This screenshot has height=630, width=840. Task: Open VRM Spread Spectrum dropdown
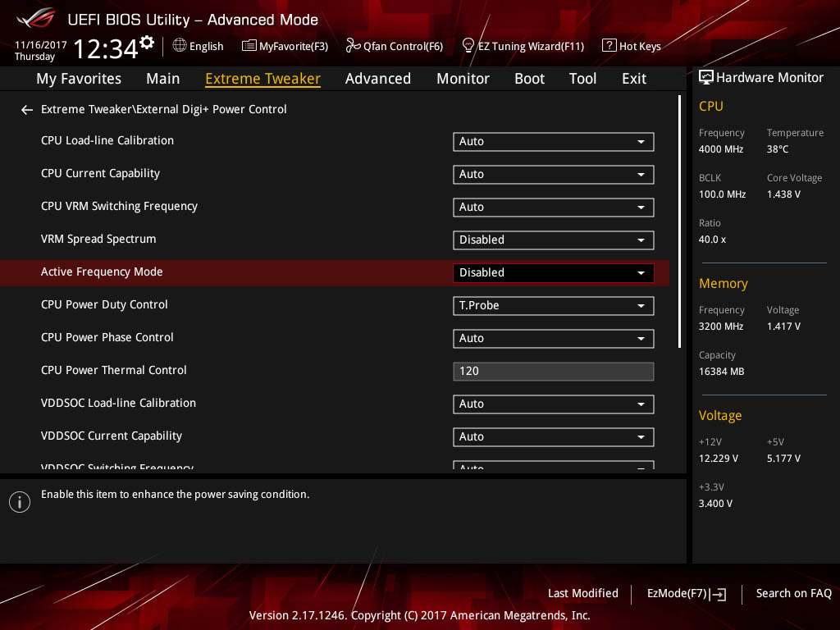(554, 240)
